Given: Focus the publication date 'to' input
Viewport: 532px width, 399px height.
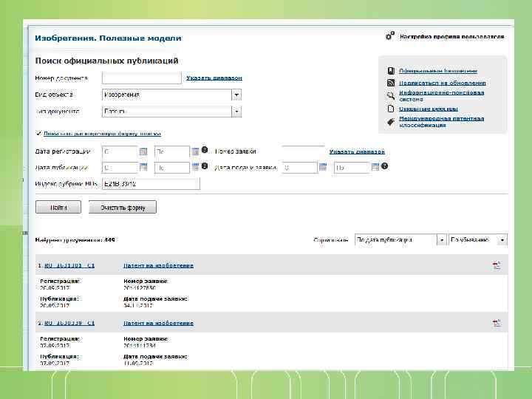Looking at the screenshot, I should coord(172,168).
